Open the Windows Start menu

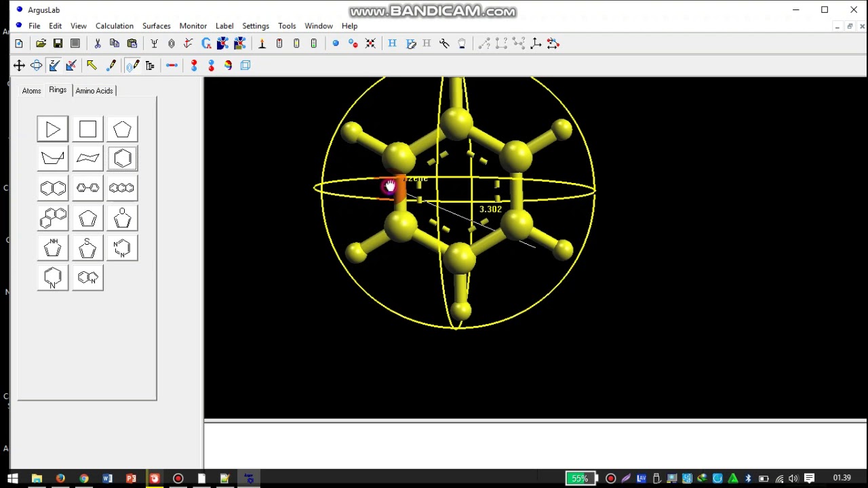pos(13,479)
